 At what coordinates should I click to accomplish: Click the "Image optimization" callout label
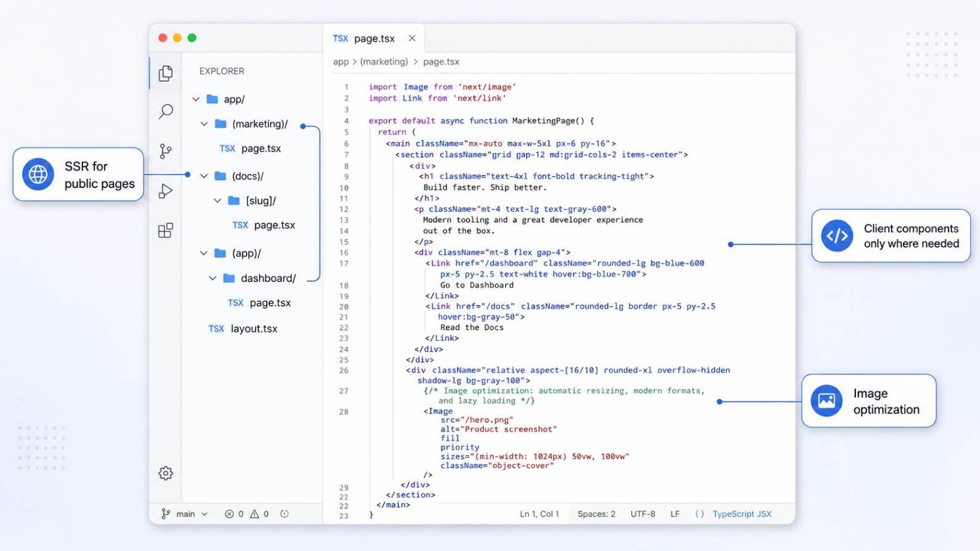[886, 401]
